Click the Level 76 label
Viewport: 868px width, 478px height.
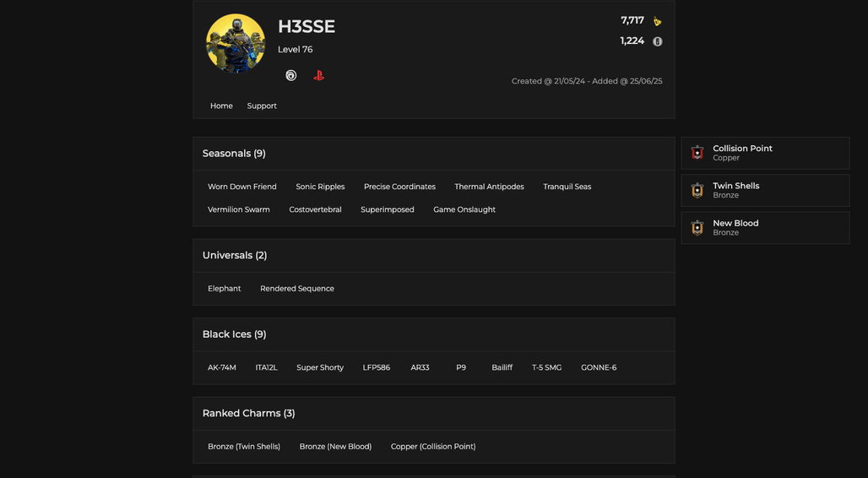click(x=295, y=49)
